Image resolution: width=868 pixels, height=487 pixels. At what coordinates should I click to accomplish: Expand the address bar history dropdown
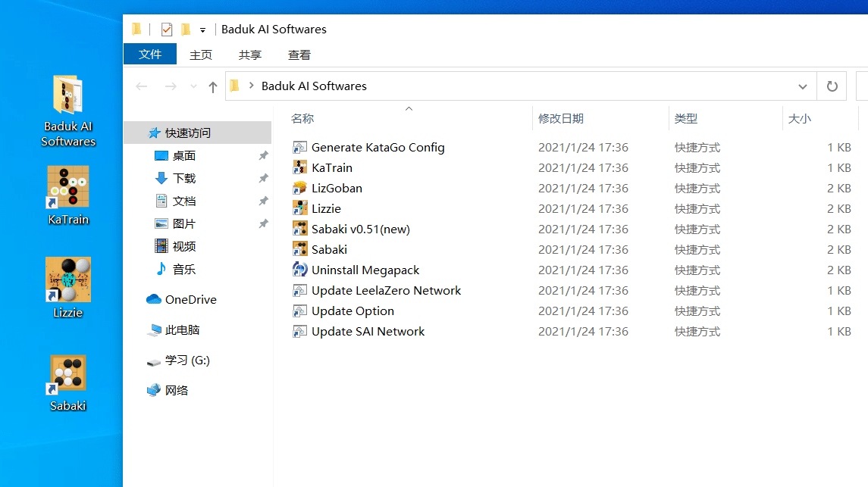803,86
